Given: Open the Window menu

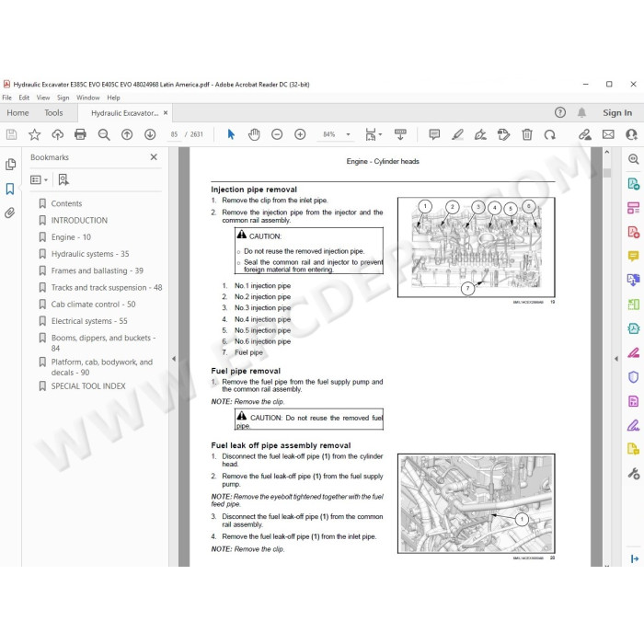Looking at the screenshot, I should coord(88,98).
